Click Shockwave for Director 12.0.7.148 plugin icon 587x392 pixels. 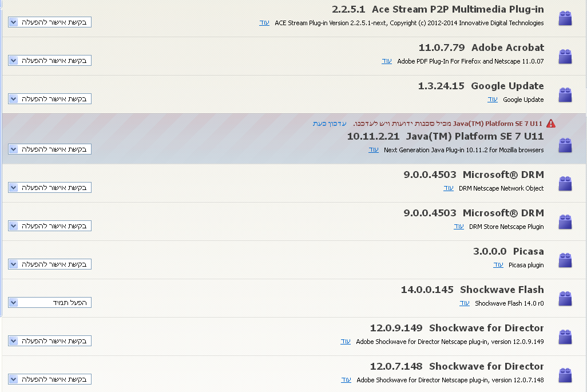point(565,375)
